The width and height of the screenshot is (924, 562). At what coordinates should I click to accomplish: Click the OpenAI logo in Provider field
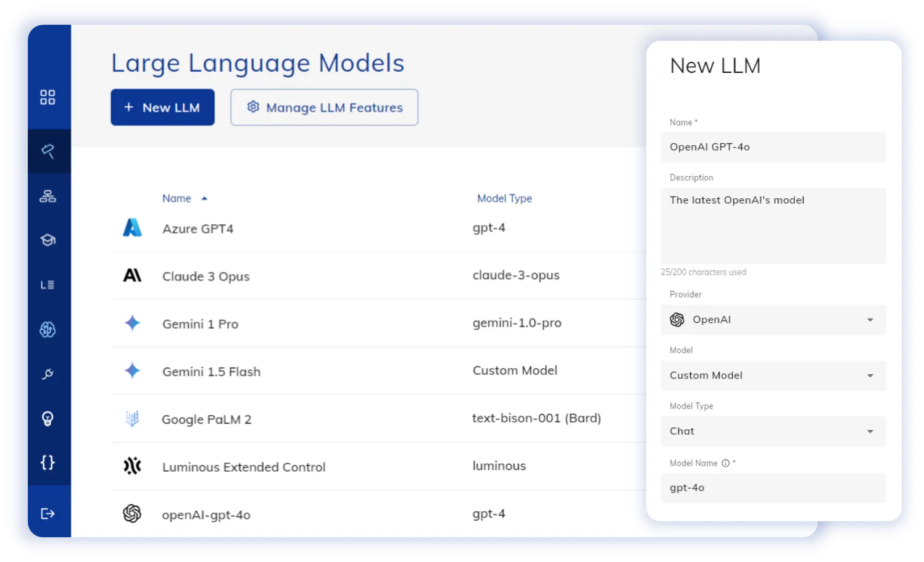point(677,319)
